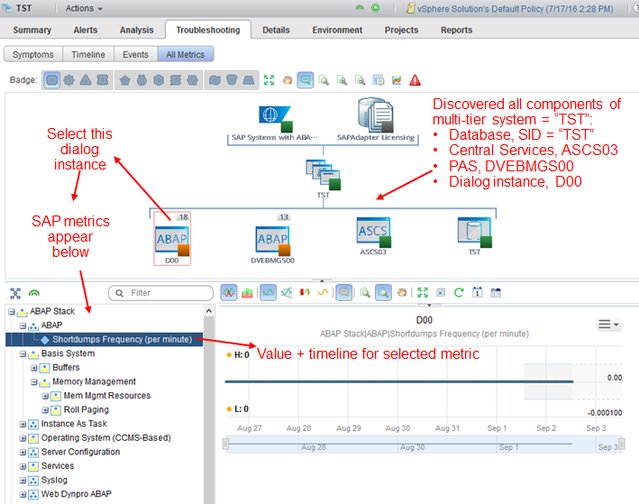639x504 pixels.
Task: Expand the Instance As Task node
Action: (x=23, y=424)
